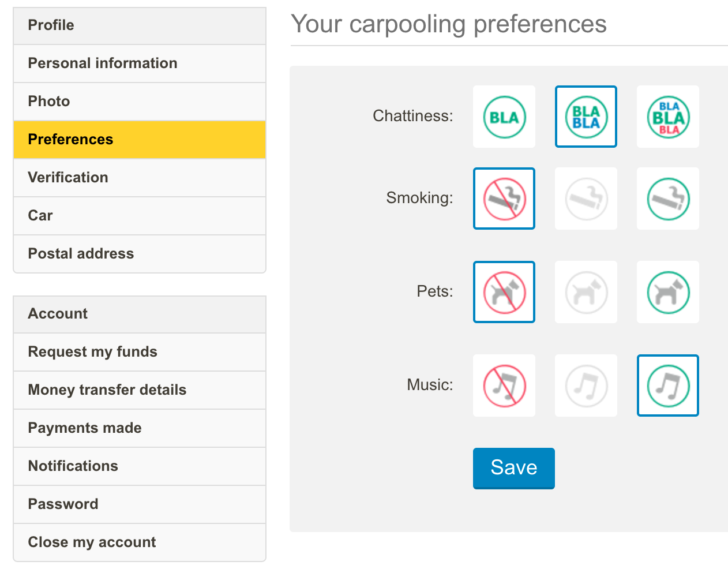Screen dimensions: 728x569
Task: Open Close my account link
Action: (92, 542)
